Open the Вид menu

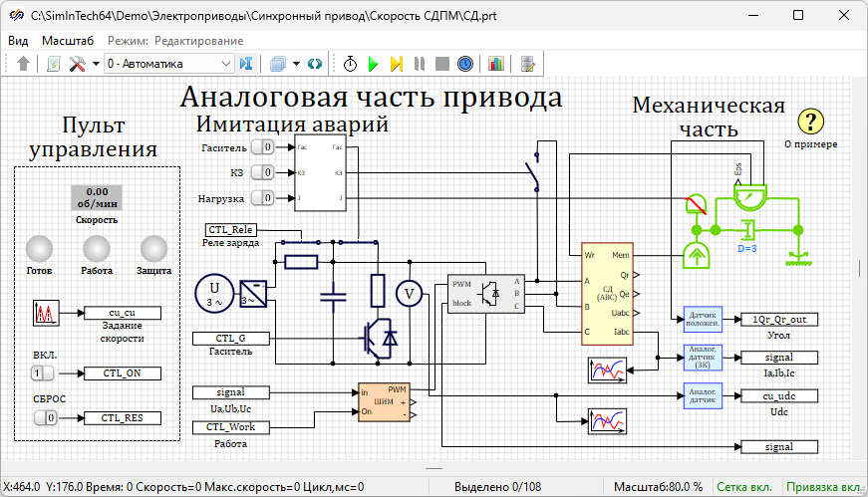[18, 41]
